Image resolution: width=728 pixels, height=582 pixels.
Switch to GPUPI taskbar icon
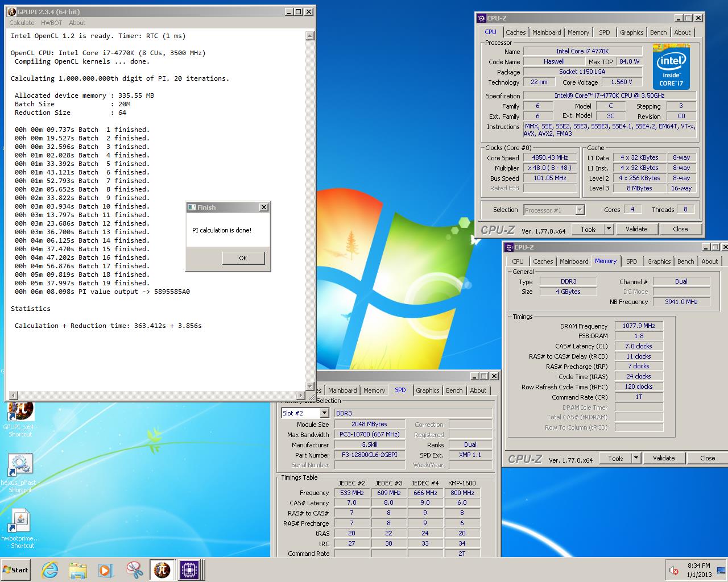162,570
